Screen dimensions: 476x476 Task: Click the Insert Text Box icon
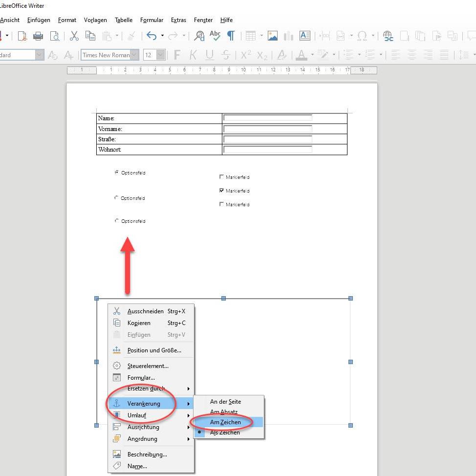click(x=305, y=36)
